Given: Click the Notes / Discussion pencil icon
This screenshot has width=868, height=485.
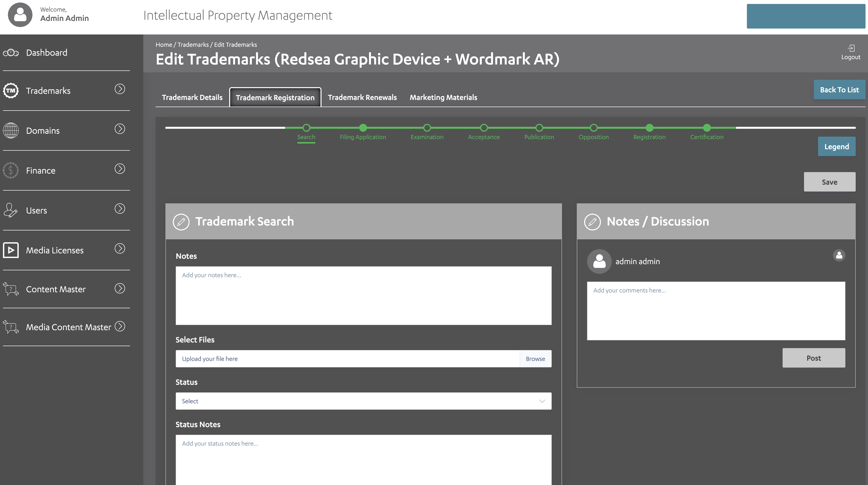Looking at the screenshot, I should click(x=592, y=222).
